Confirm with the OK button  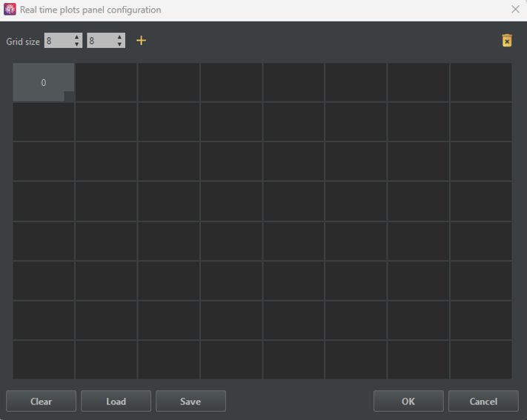(x=408, y=401)
